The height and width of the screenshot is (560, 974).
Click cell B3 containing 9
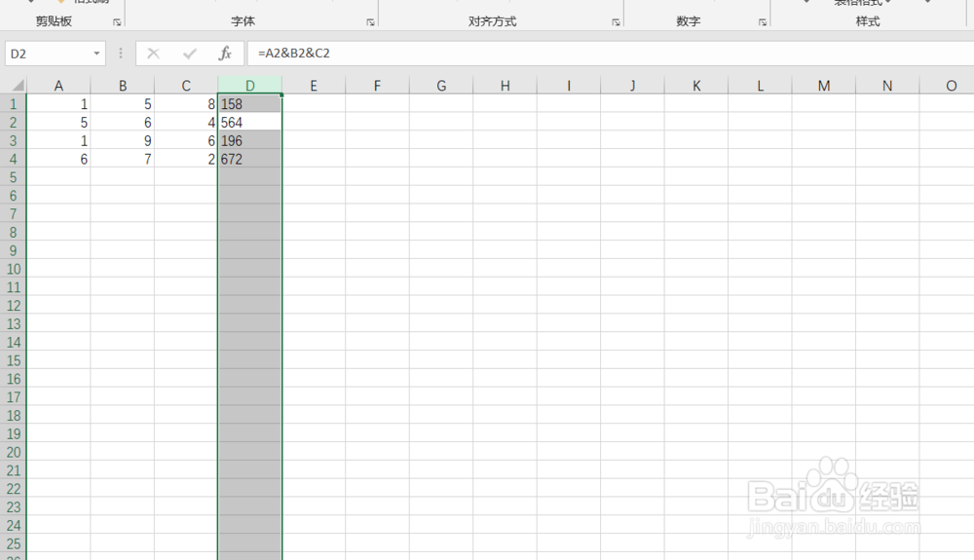123,140
